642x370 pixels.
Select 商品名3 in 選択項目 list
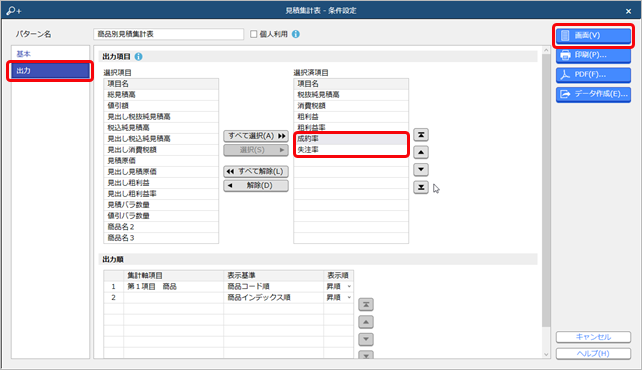[x=161, y=238]
